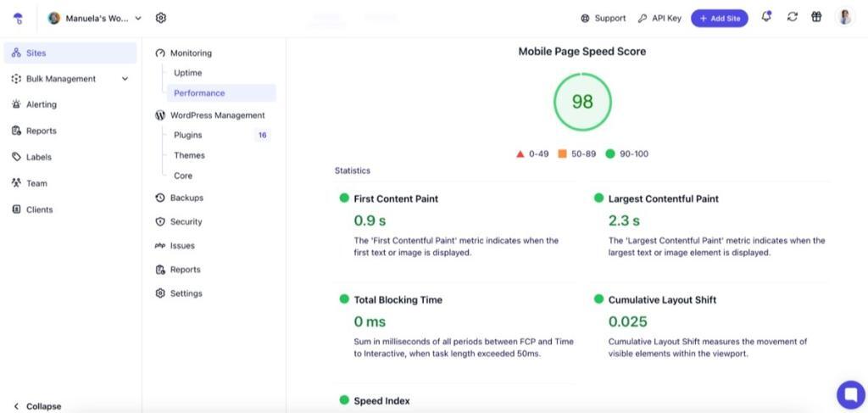The image size is (868, 413).
Task: Go to the Backups section
Action: point(186,198)
